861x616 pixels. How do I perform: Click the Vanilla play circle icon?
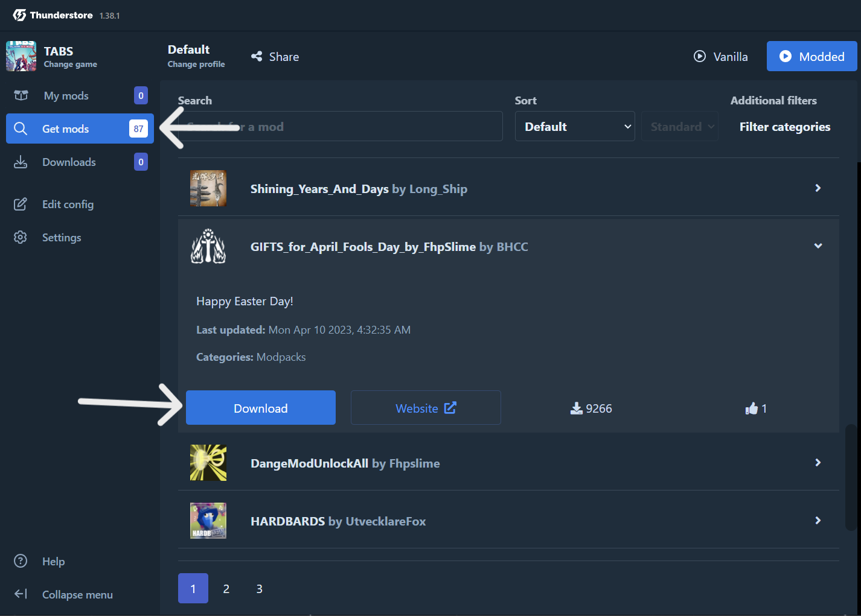700,56
